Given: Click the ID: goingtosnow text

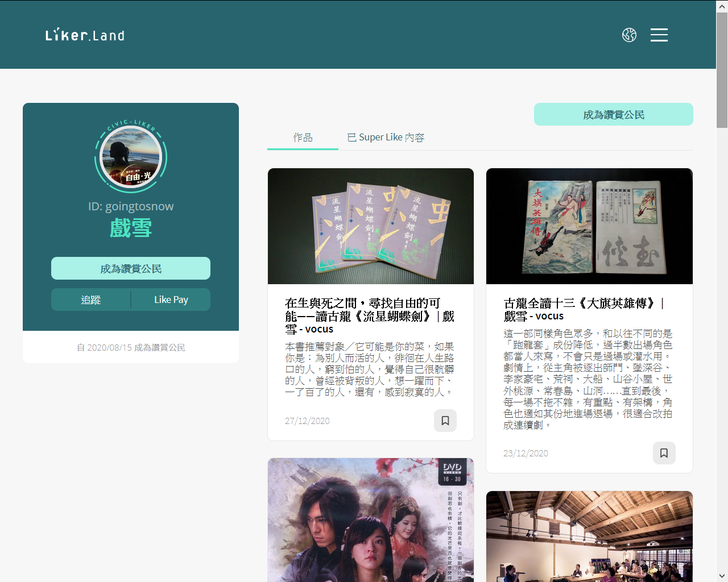Looking at the screenshot, I should click(x=131, y=206).
